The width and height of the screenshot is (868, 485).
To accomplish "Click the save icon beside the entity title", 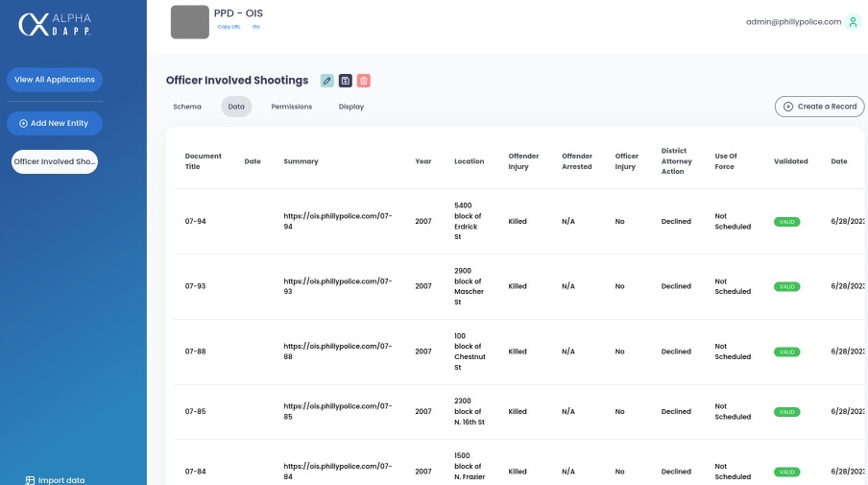I will 346,81.
